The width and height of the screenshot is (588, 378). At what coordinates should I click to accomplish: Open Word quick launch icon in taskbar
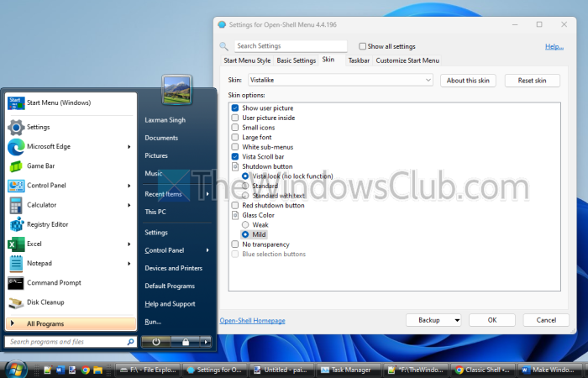[60, 370]
